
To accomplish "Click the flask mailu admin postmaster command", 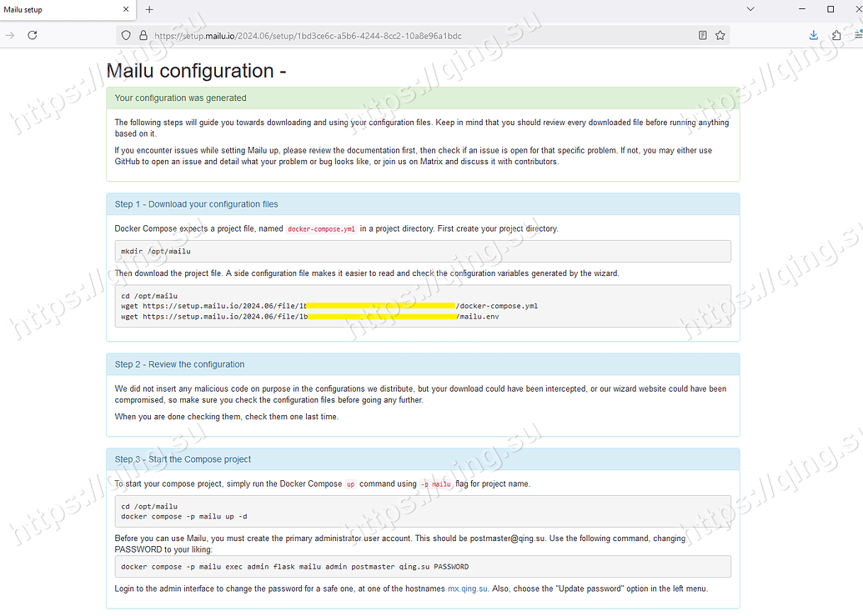I will pyautogui.click(x=294, y=567).
